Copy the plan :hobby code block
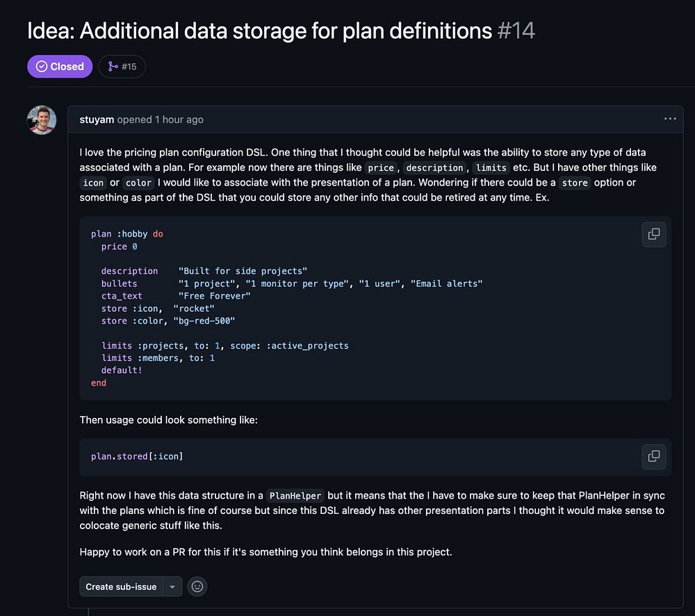695x616 pixels. click(x=653, y=234)
